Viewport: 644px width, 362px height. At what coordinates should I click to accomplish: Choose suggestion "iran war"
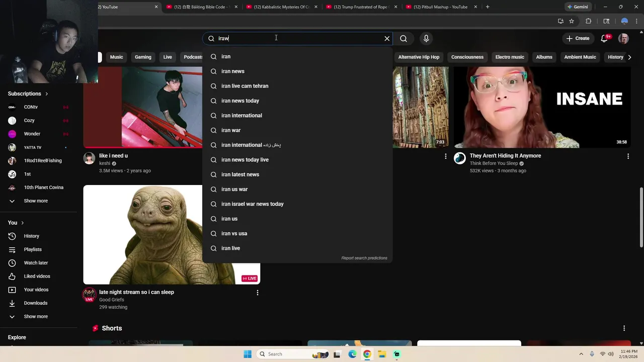[297, 130]
